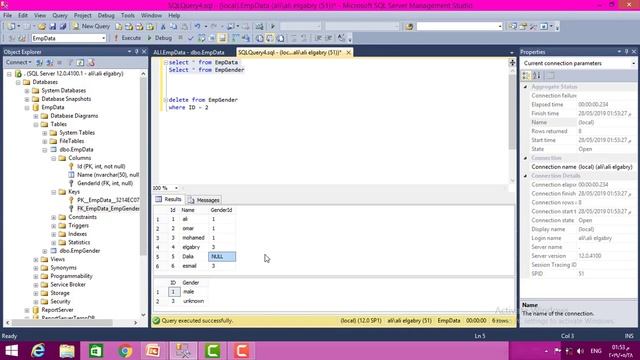Click Object Explorer Filter icon
Screen dimensions: 640x360
tap(70, 62)
